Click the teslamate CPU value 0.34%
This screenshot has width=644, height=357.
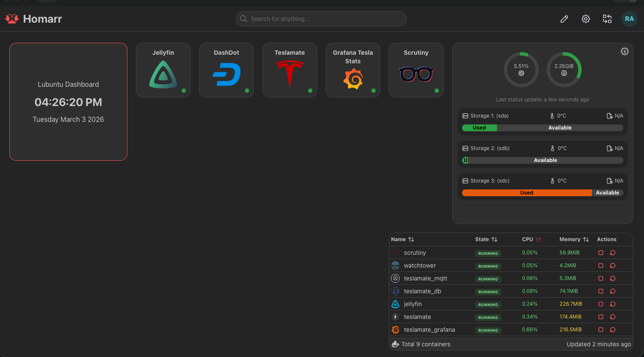(x=530, y=317)
